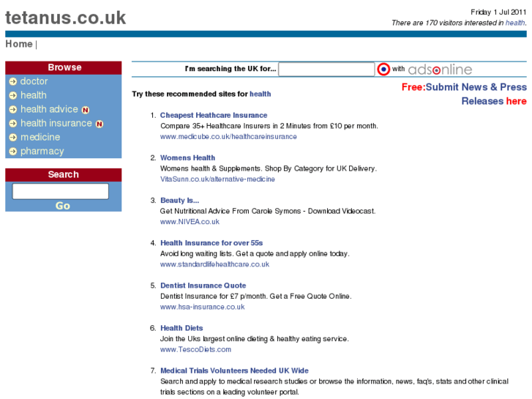
Task: Click the Browse panel header
Action: 64,67
